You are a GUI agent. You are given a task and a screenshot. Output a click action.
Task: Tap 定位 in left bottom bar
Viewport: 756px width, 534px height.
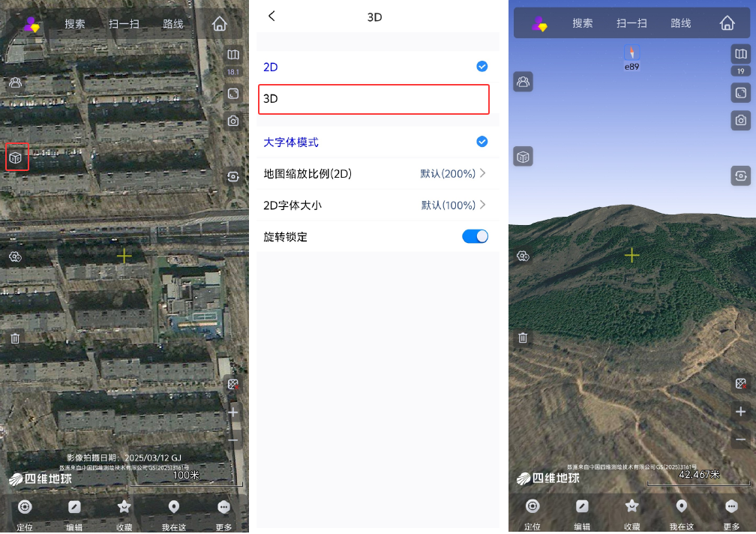click(25, 514)
